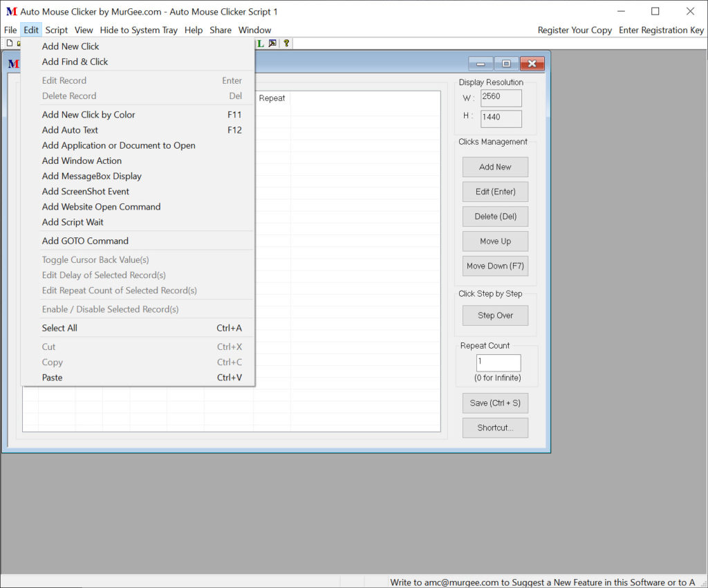This screenshot has width=708, height=588.
Task: Click the New document toolbar icon
Action: click(10, 44)
